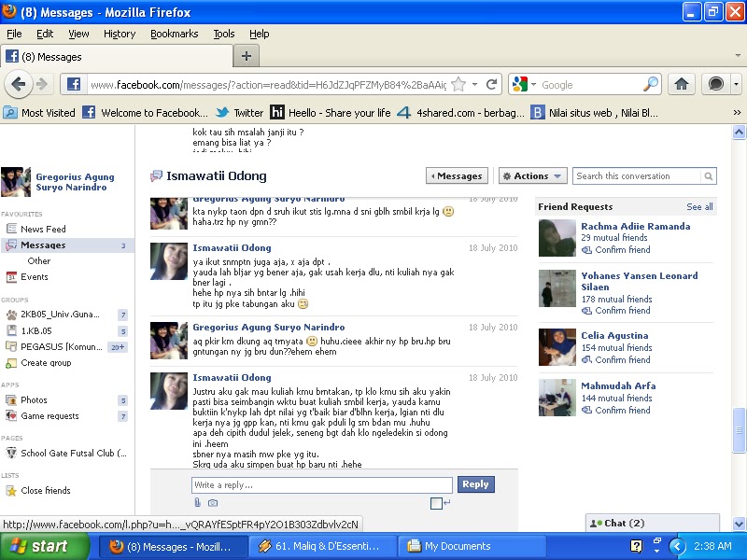Click the forward navigation arrow

[42, 84]
